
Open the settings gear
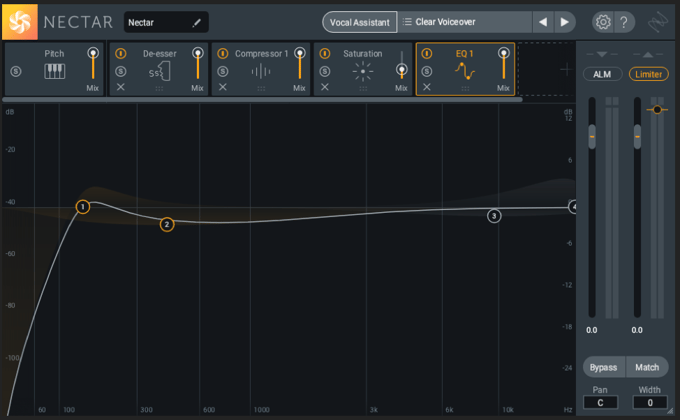point(603,22)
